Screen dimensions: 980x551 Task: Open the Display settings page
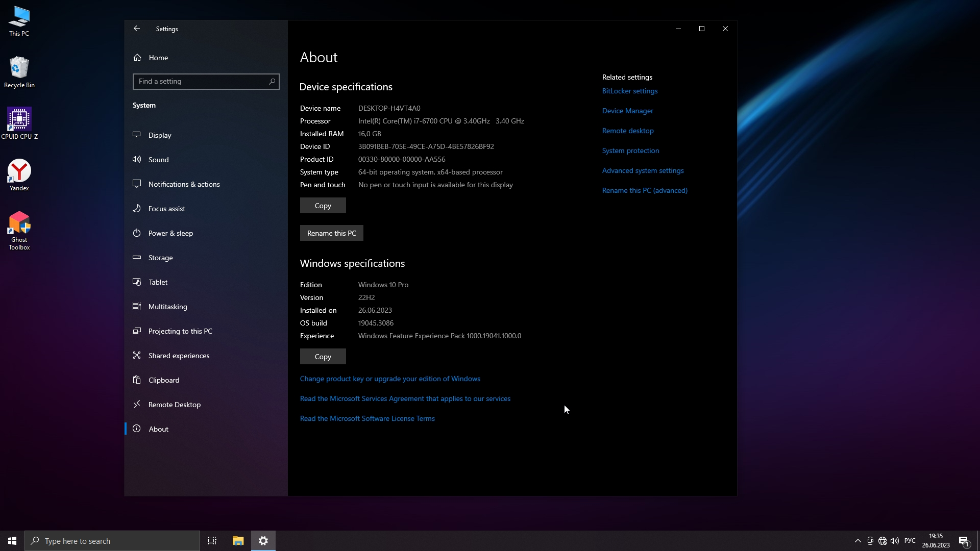(x=160, y=135)
